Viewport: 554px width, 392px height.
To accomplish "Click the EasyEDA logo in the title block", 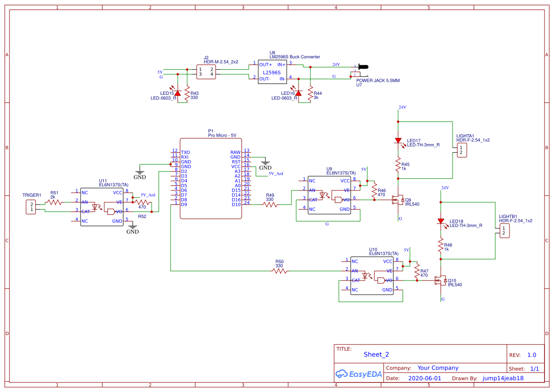I will [x=358, y=374].
